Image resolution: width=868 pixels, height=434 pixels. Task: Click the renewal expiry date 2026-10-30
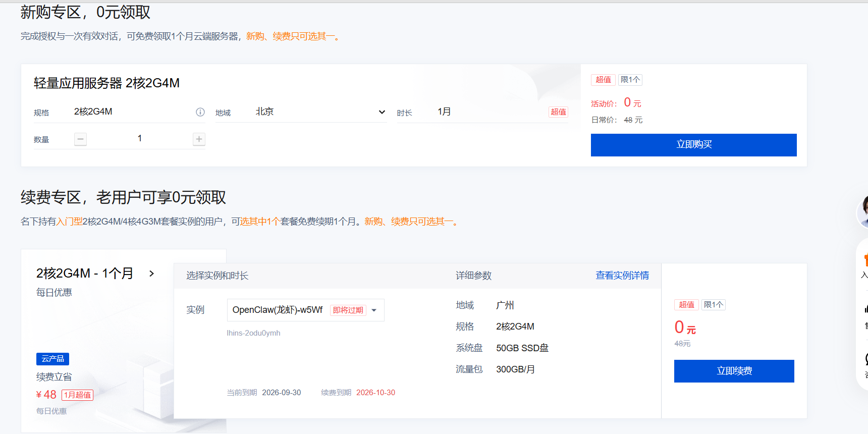pyautogui.click(x=375, y=393)
